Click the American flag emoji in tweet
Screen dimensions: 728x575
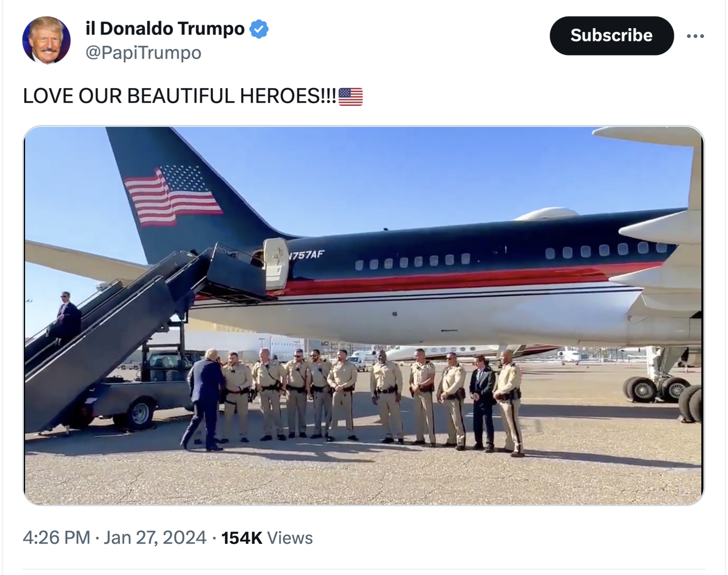(351, 97)
